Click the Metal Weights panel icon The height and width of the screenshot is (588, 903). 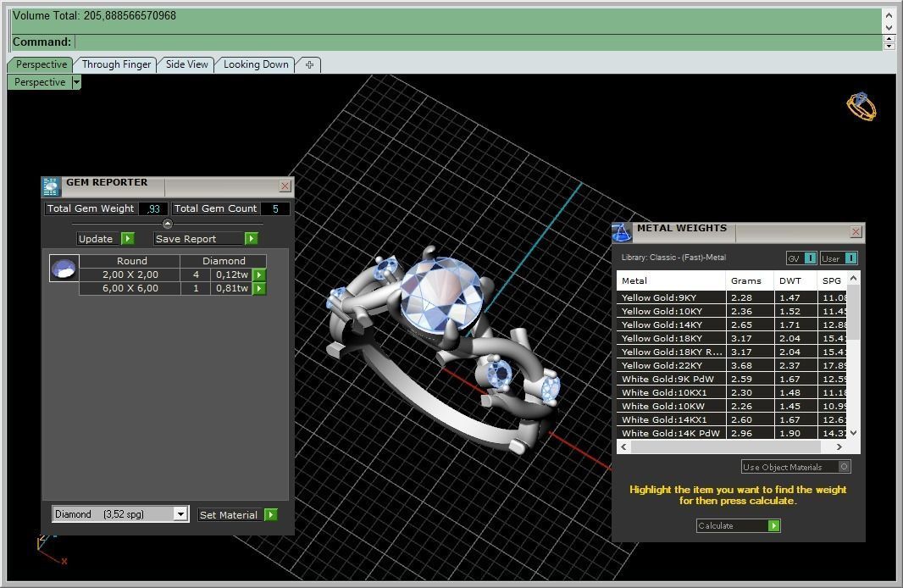click(622, 233)
